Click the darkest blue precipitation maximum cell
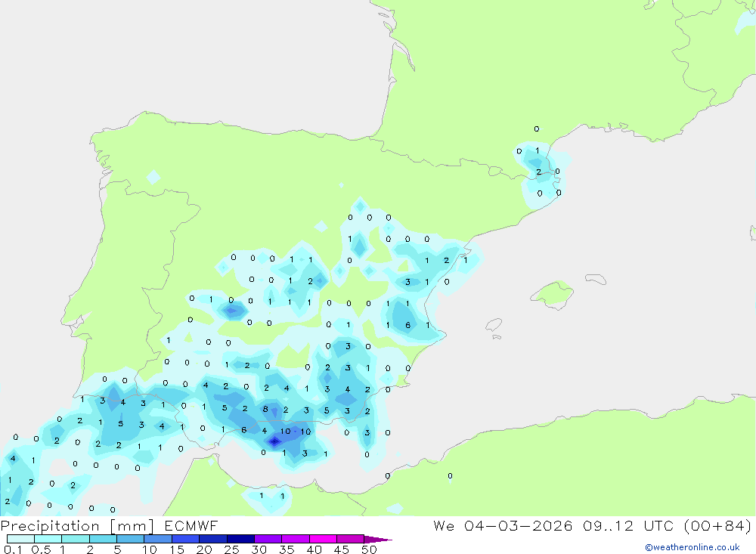756x554 pixels. 274,441
